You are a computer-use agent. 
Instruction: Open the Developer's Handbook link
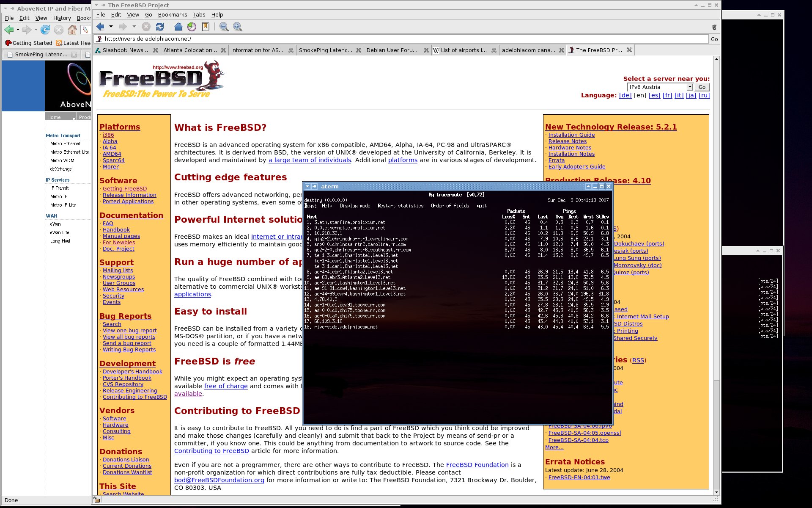click(132, 372)
